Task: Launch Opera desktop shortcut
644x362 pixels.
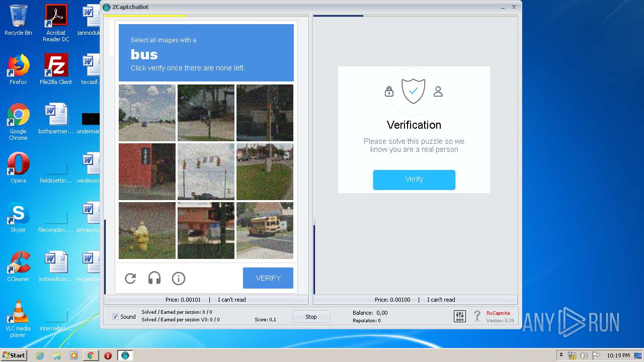Action: pyautogui.click(x=18, y=168)
